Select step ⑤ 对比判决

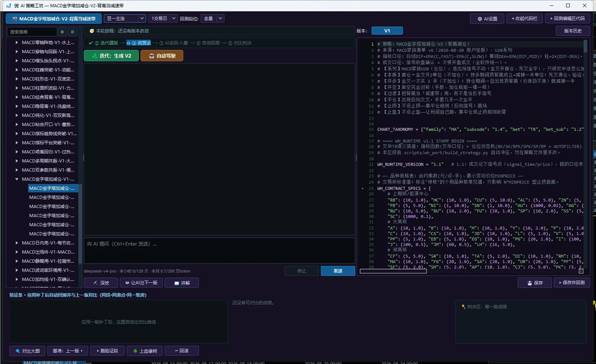click(240, 43)
